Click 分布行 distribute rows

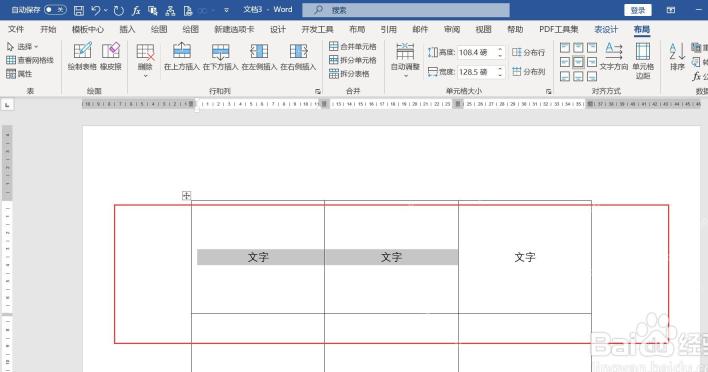[529, 52]
